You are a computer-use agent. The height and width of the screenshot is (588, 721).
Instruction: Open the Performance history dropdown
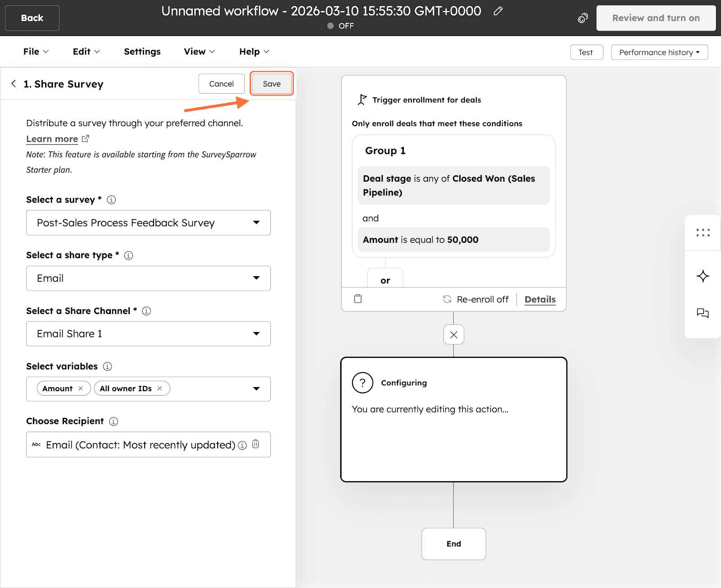(659, 52)
